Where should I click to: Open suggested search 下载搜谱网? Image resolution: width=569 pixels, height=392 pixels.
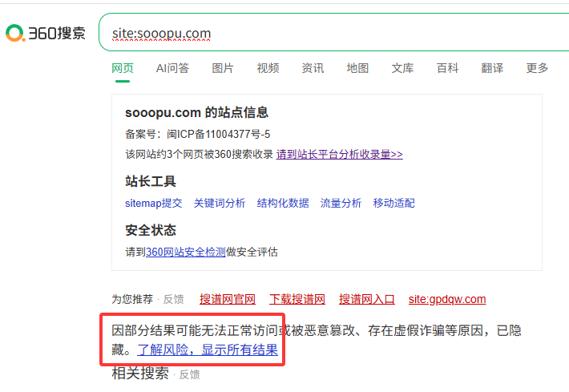pyautogui.click(x=297, y=299)
